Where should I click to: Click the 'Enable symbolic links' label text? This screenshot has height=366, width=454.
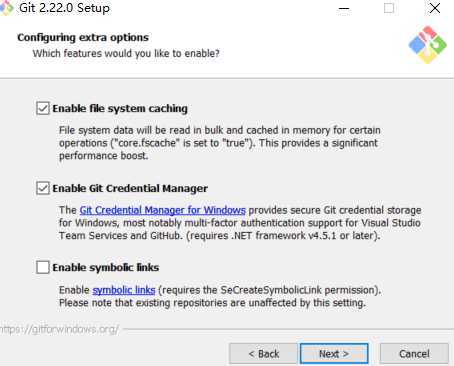tap(106, 268)
